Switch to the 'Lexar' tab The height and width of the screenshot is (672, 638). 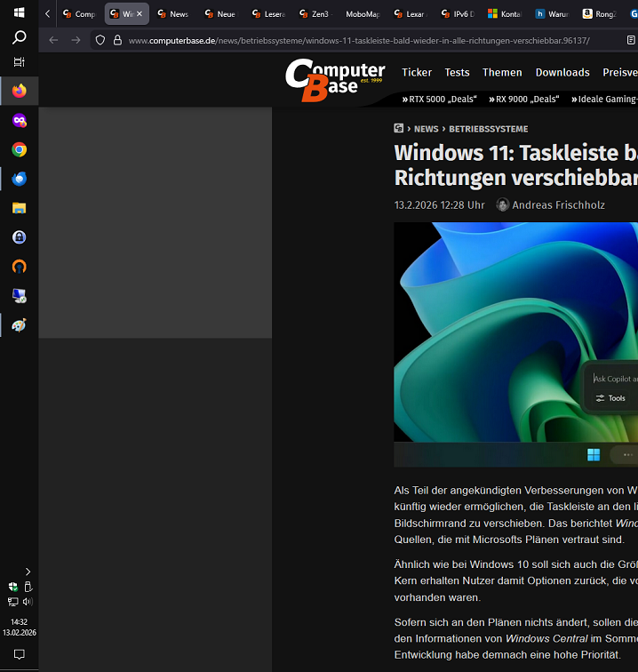[410, 14]
